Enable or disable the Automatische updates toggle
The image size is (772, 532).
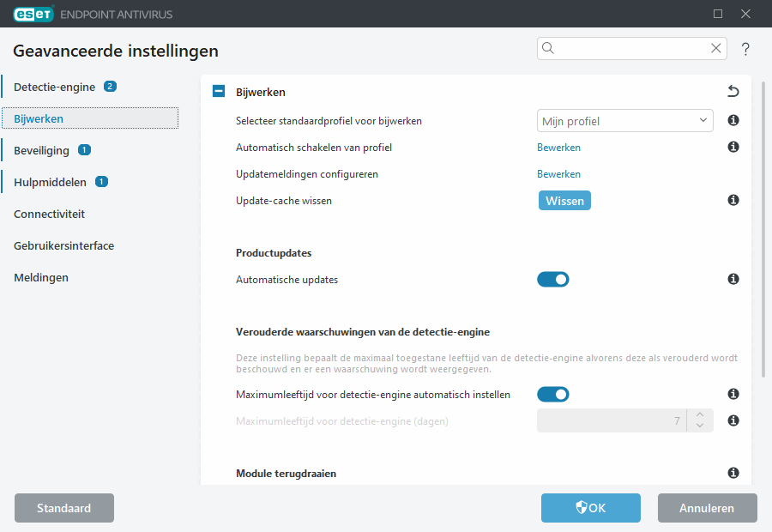pyautogui.click(x=553, y=279)
